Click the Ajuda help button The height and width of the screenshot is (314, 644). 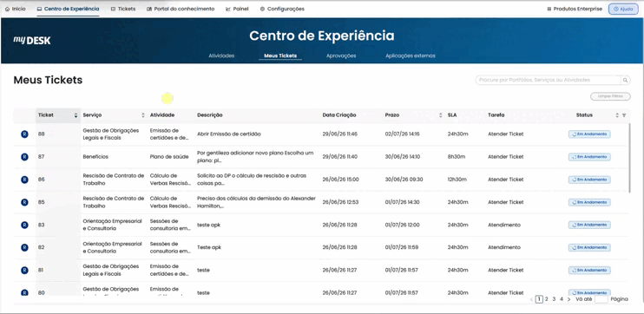click(623, 9)
